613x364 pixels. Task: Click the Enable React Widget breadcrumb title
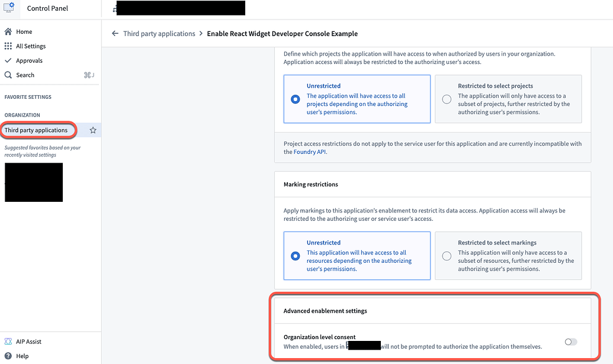coord(283,33)
